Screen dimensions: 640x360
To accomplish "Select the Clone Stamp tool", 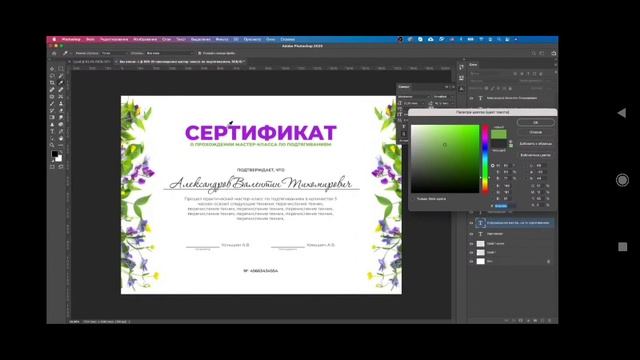I will tap(61, 103).
